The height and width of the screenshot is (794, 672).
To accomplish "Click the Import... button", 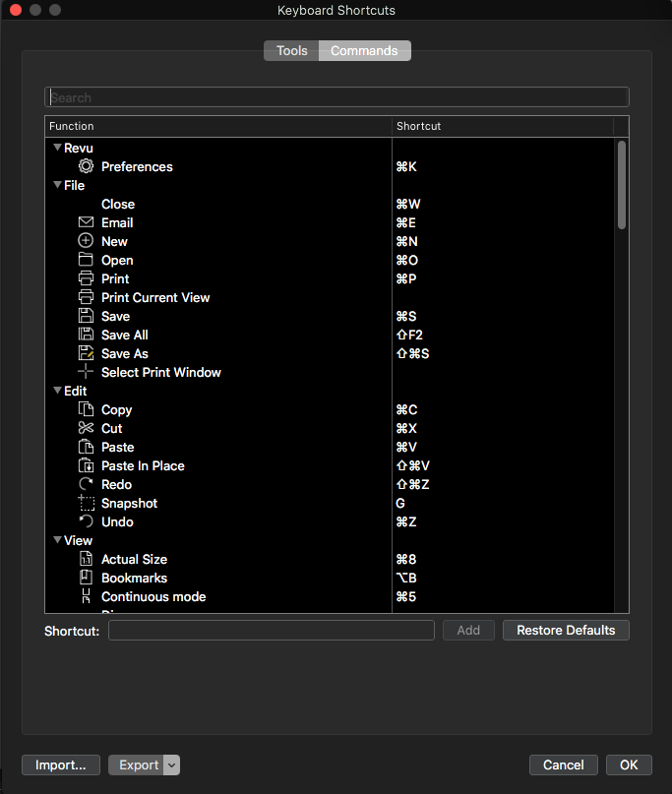I will 61,764.
